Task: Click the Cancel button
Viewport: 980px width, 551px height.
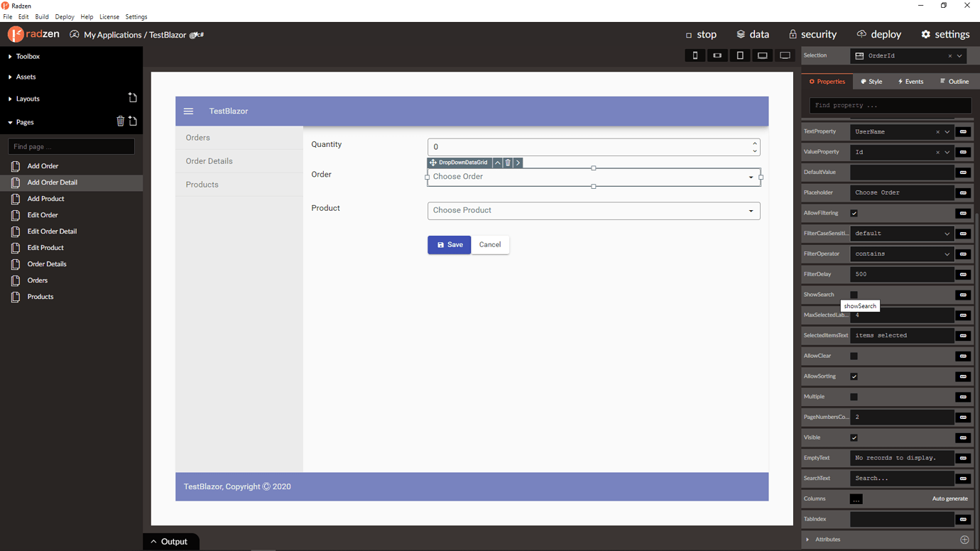Action: pyautogui.click(x=490, y=245)
